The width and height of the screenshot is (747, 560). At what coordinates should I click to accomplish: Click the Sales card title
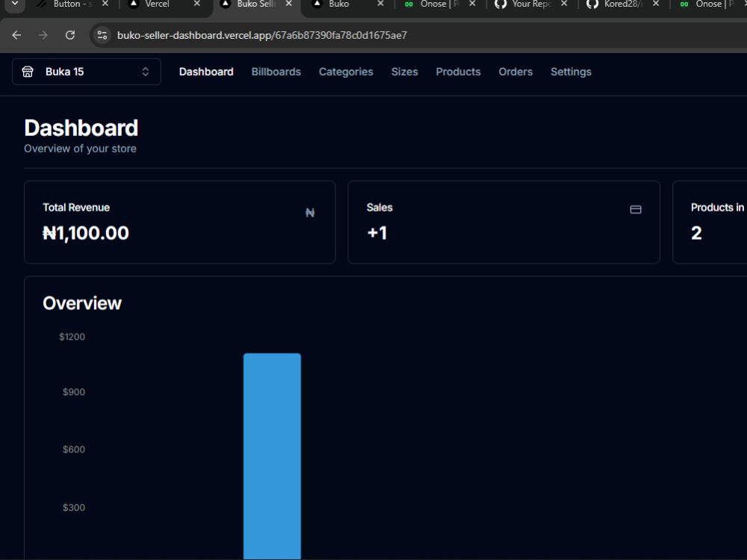(379, 208)
